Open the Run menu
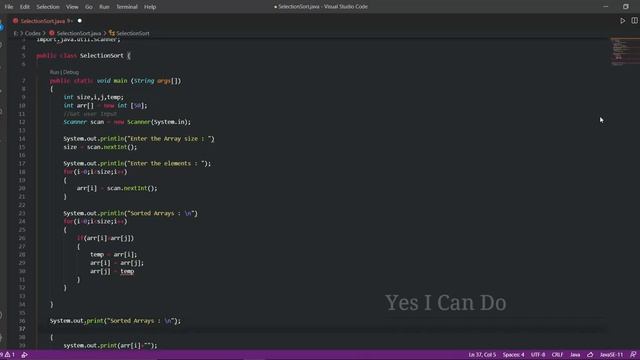This screenshot has height=360, width=640. click(104, 7)
